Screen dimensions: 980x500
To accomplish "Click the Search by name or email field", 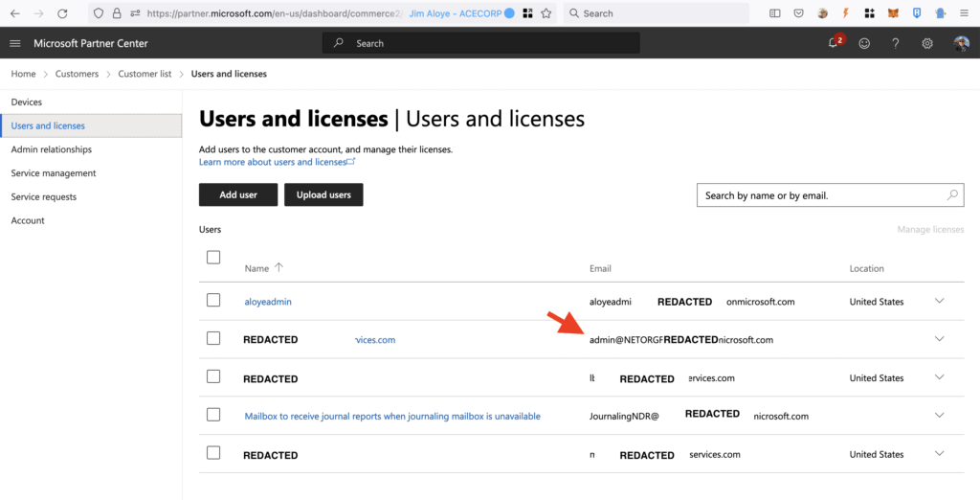I will (818, 195).
